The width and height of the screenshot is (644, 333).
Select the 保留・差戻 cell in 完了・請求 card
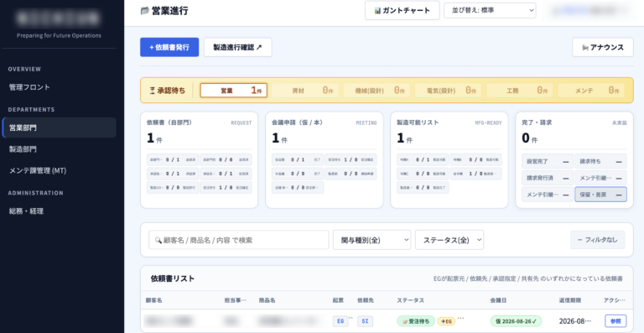click(600, 195)
